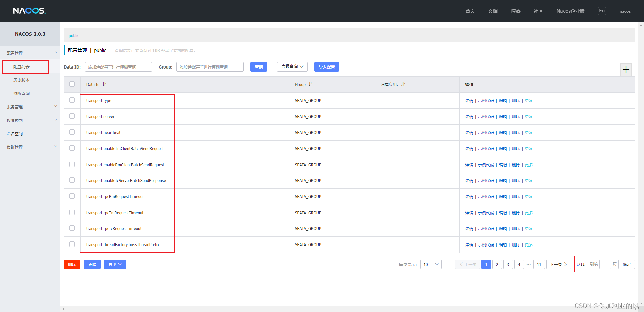The image size is (644, 312).
Task: Open 更多 menu for transport.server row
Action: click(529, 117)
